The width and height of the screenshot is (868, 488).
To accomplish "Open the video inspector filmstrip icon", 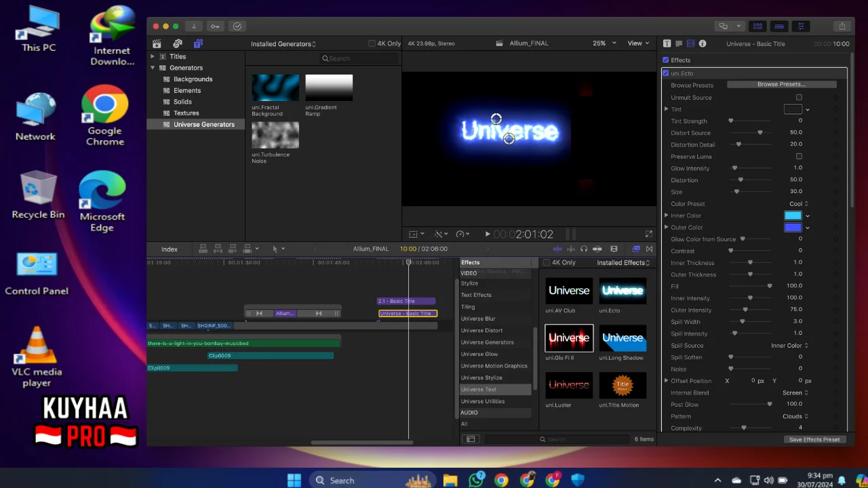I will tap(690, 43).
